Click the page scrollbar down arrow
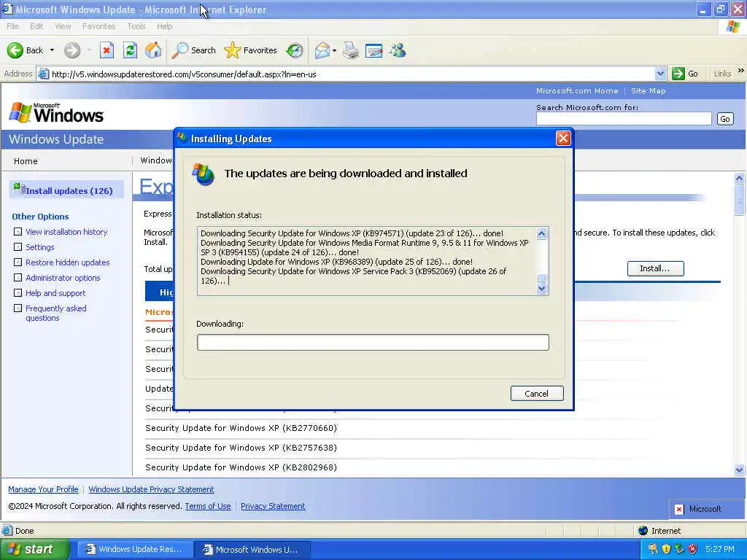 coord(739,470)
